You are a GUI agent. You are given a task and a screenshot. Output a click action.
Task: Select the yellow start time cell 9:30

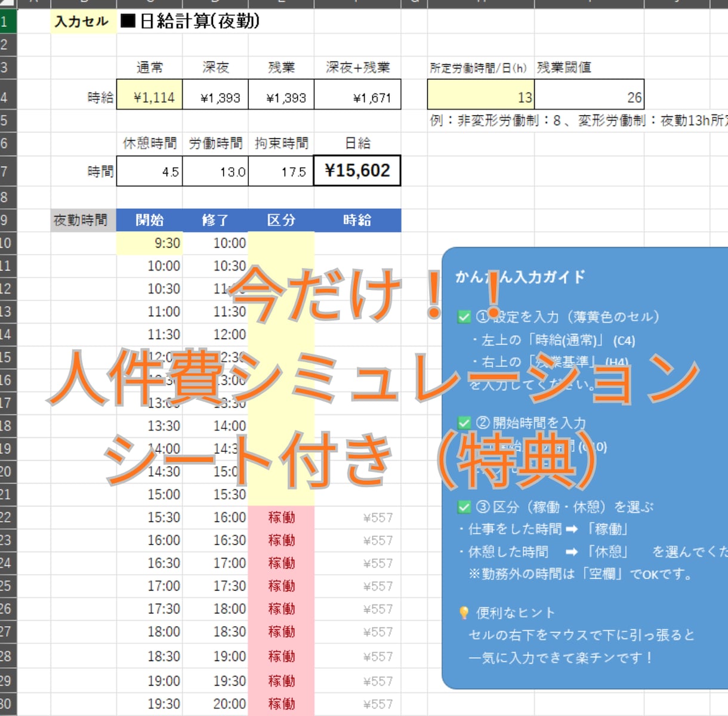(149, 243)
